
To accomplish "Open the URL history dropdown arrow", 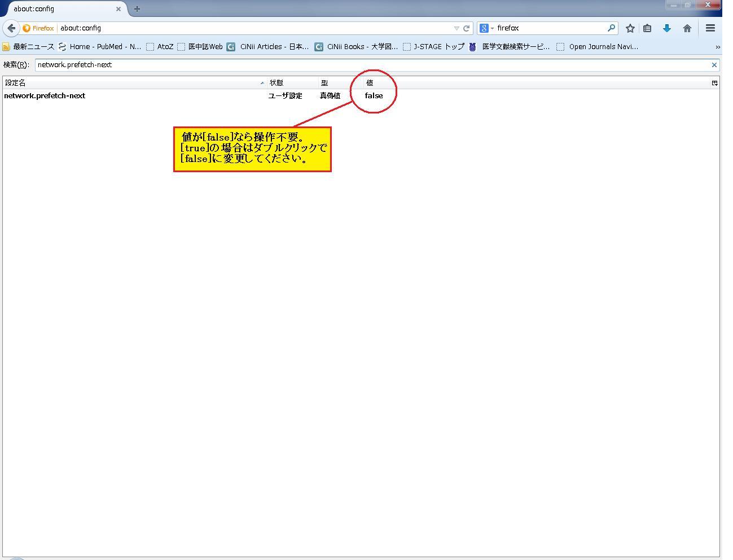I will [457, 28].
